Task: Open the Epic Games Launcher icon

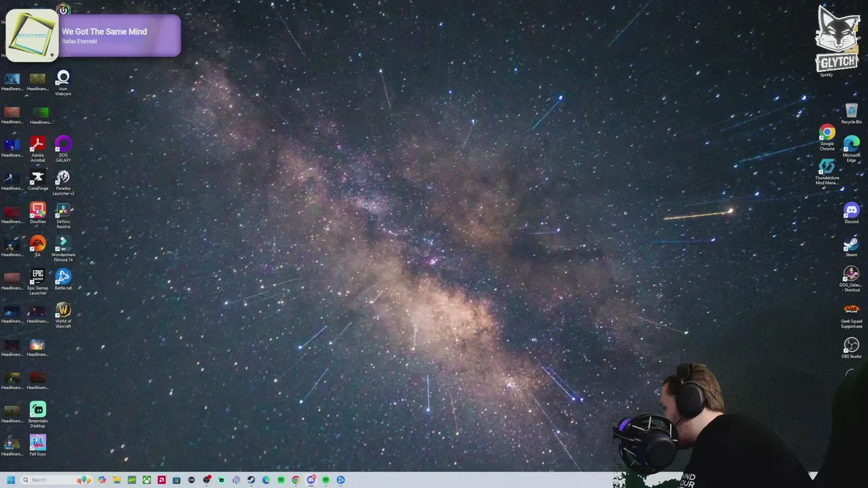Action: click(x=37, y=282)
